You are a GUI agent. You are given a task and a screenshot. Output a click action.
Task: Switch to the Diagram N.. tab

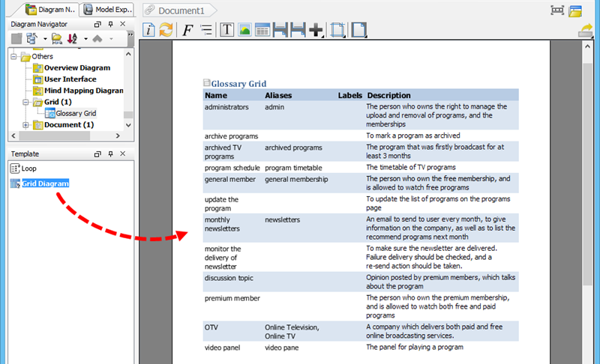[x=50, y=10]
